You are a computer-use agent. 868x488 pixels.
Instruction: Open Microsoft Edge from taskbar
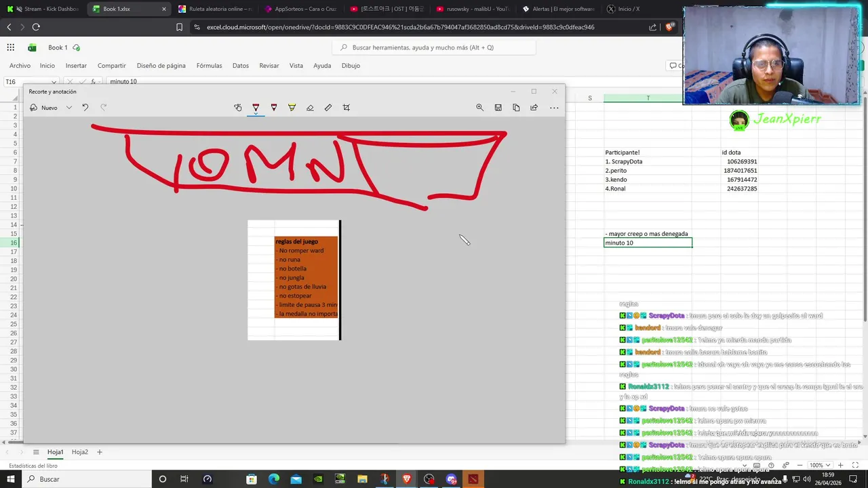point(274,479)
